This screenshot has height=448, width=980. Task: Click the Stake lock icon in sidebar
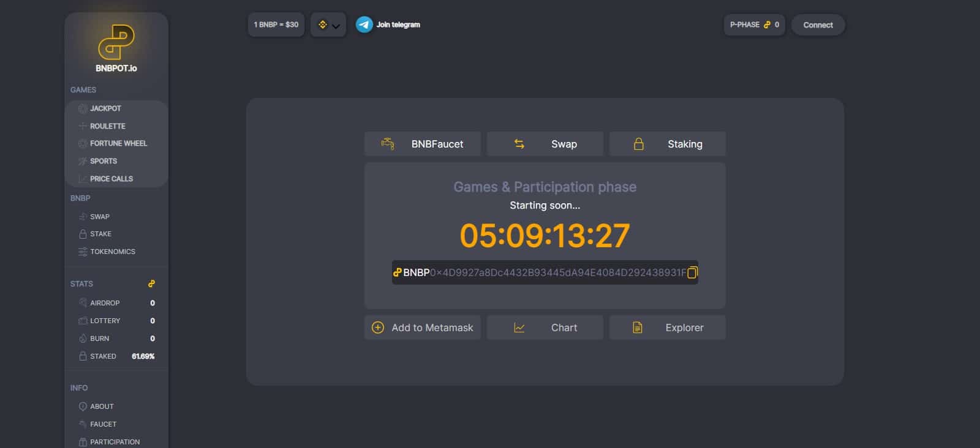83,234
